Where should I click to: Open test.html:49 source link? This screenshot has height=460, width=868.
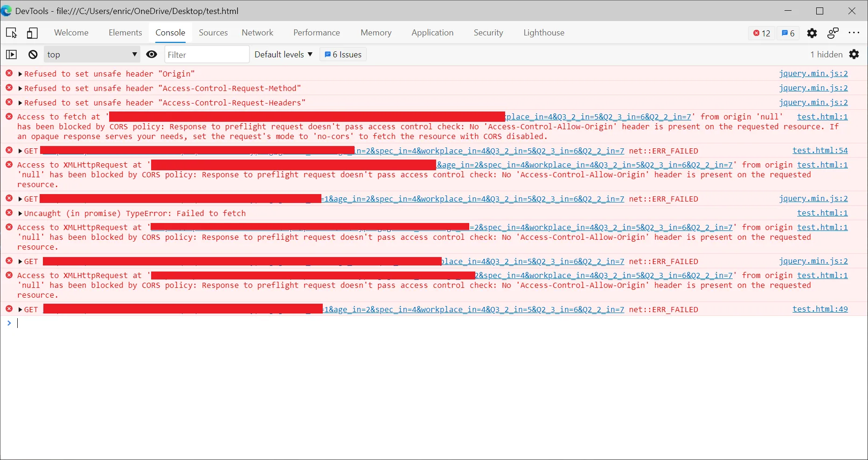[820, 309]
